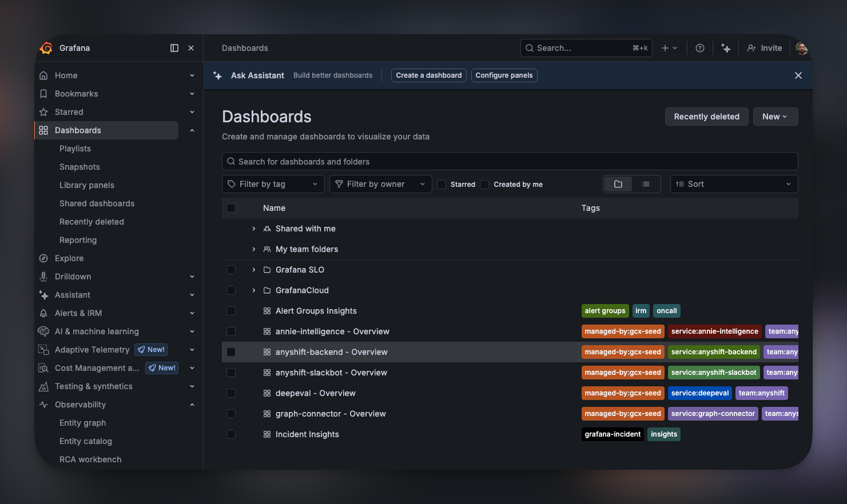
Task: Open Library panels in the sidebar
Action: tap(87, 185)
